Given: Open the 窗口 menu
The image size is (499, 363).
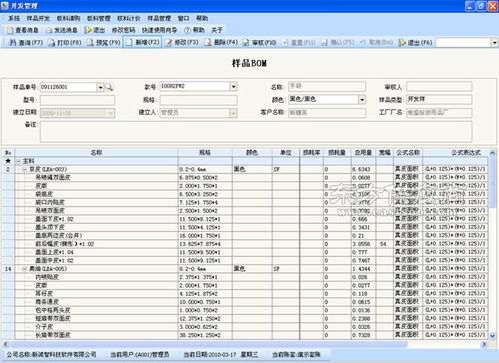Looking at the screenshot, I should coord(183,18).
